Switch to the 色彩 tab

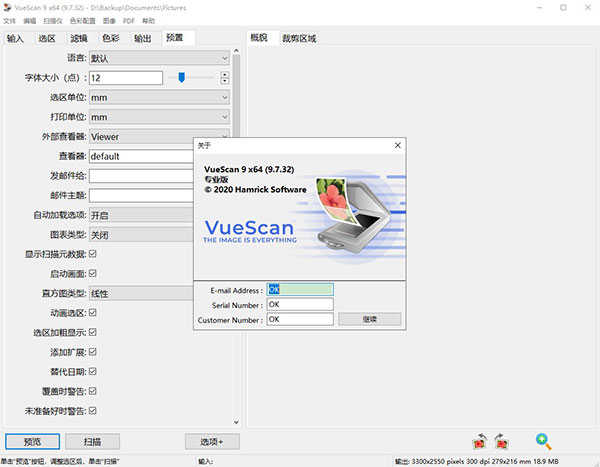(111, 38)
